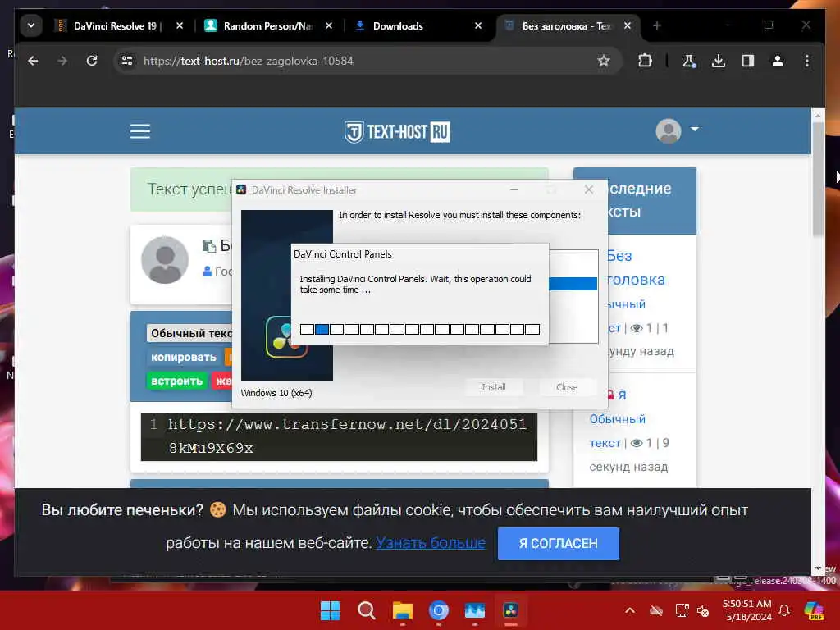The height and width of the screenshot is (630, 840).
Task: Click the muted volume tray icon
Action: (x=703, y=610)
